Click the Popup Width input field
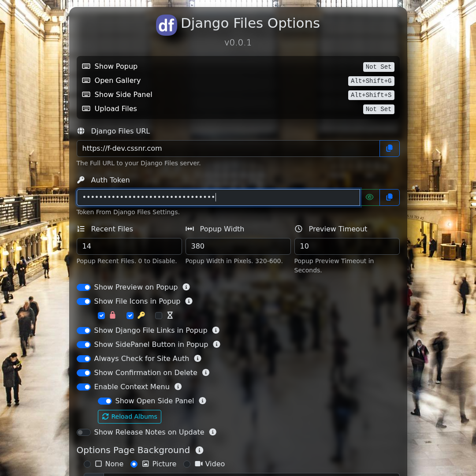Image resolution: width=476 pixels, height=476 pixels. tap(238, 246)
